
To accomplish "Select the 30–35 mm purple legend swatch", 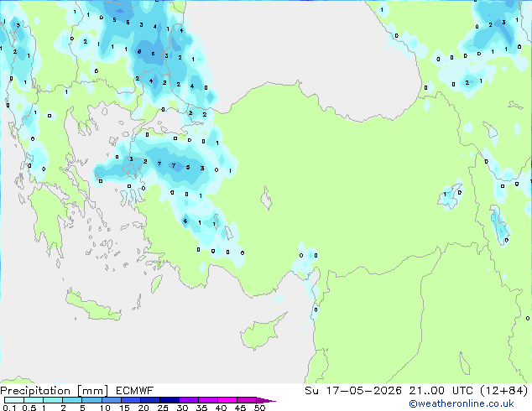I will pos(189,400).
